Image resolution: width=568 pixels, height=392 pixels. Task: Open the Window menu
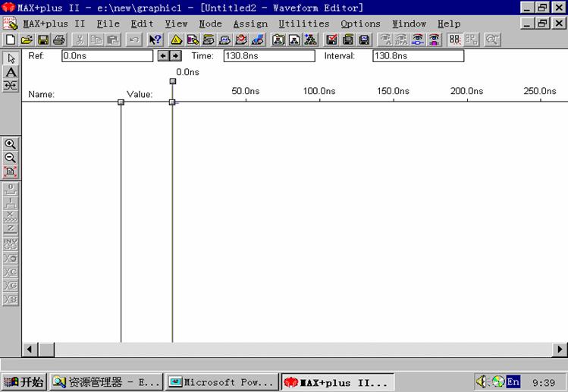(409, 24)
